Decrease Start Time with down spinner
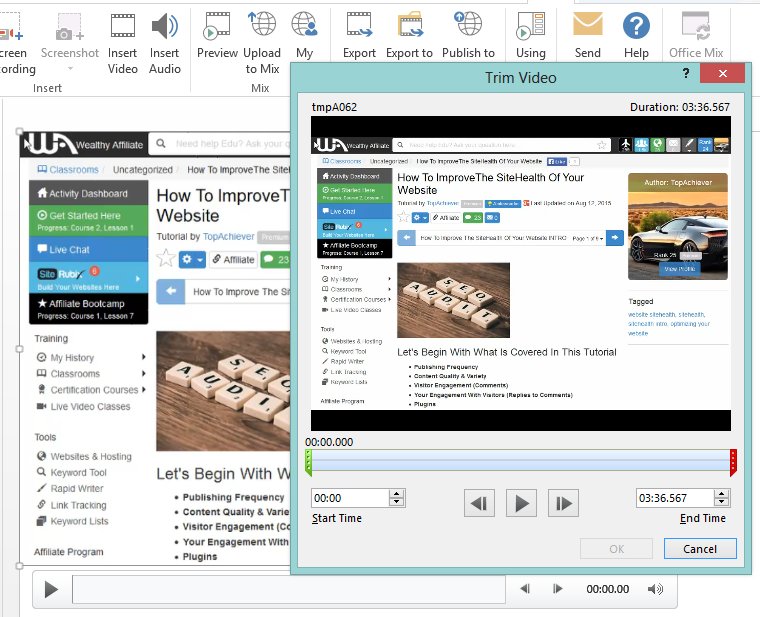Image resolution: width=760 pixels, height=617 pixels. 397,502
